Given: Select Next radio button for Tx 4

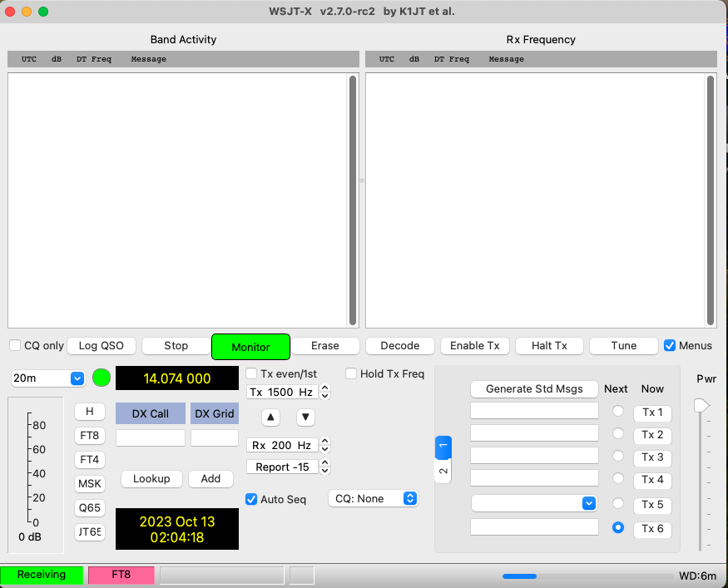Looking at the screenshot, I should coord(618,478).
